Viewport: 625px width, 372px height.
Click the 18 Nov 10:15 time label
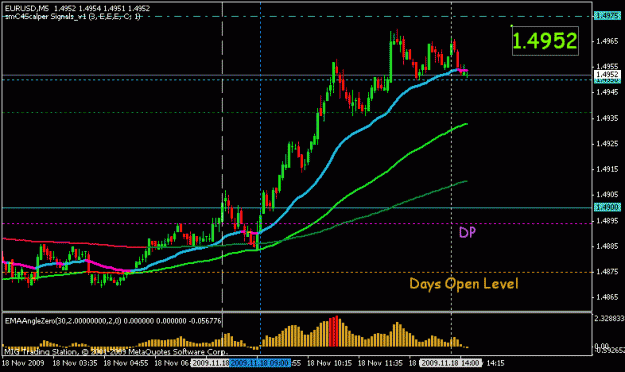[x=329, y=363]
